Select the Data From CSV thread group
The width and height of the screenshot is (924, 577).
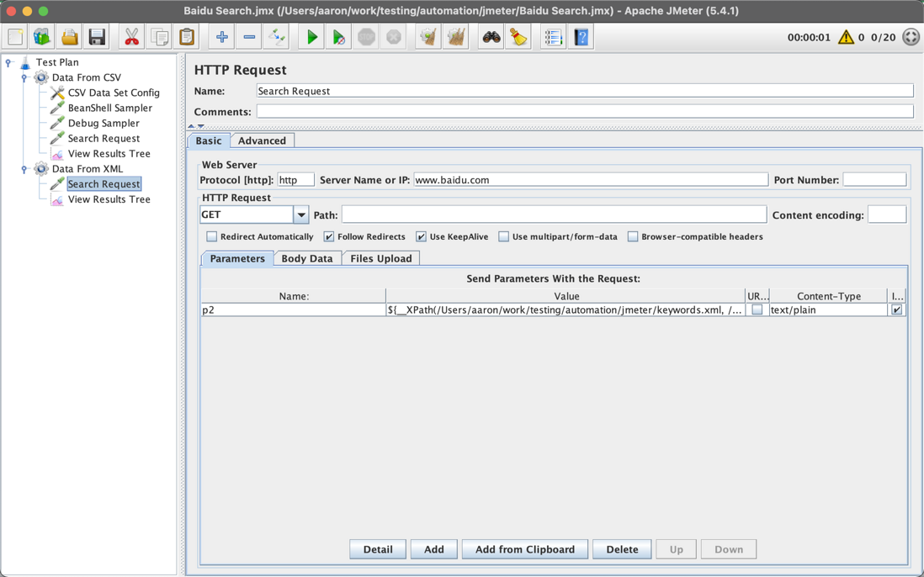pyautogui.click(x=86, y=77)
